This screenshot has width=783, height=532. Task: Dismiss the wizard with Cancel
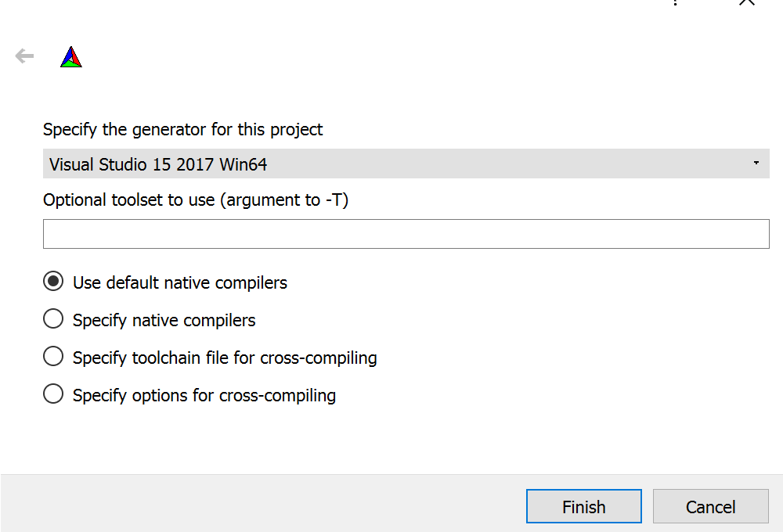(x=710, y=506)
